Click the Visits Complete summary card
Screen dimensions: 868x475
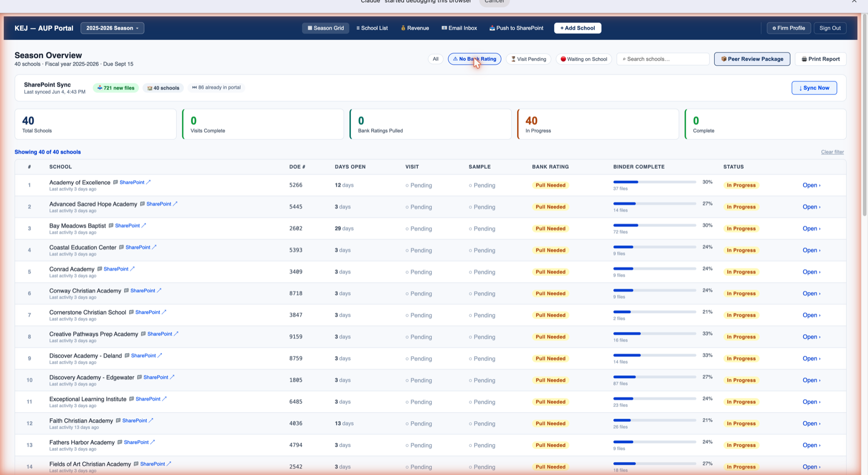pos(263,124)
